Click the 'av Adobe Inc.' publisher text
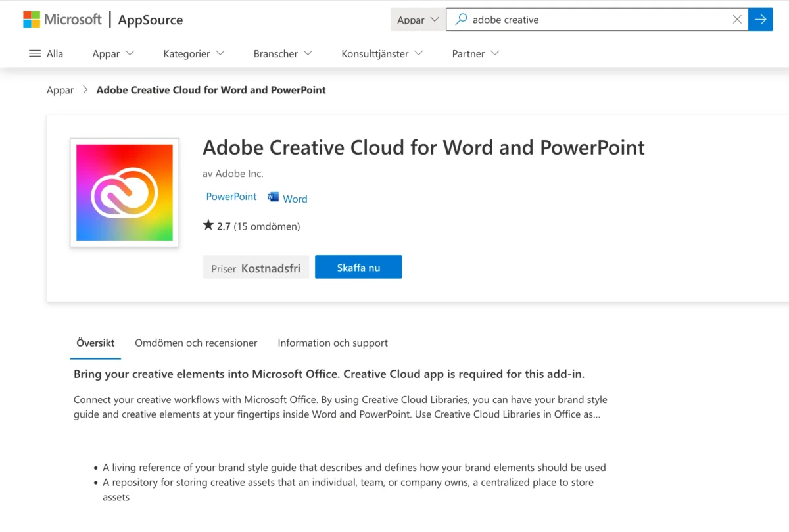 point(233,174)
